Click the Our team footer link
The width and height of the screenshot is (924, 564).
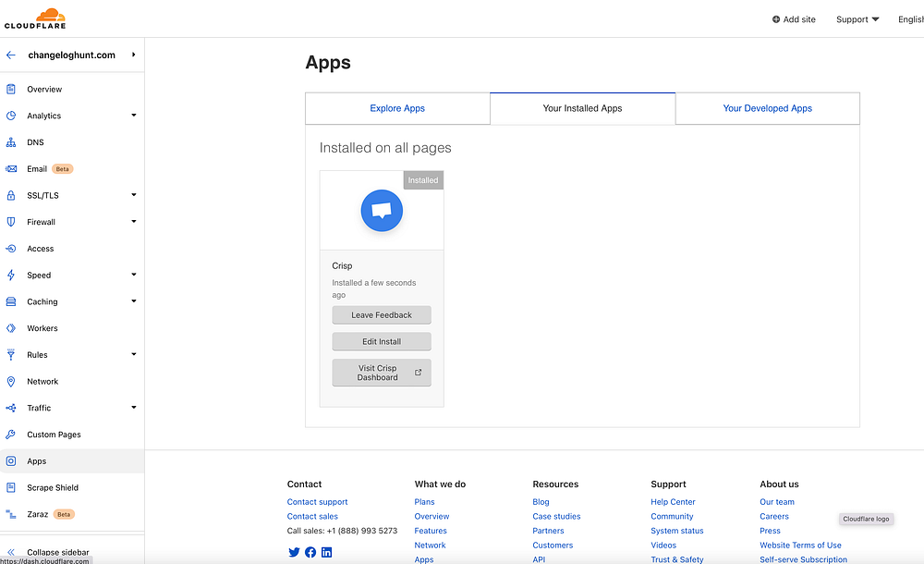[x=777, y=502]
